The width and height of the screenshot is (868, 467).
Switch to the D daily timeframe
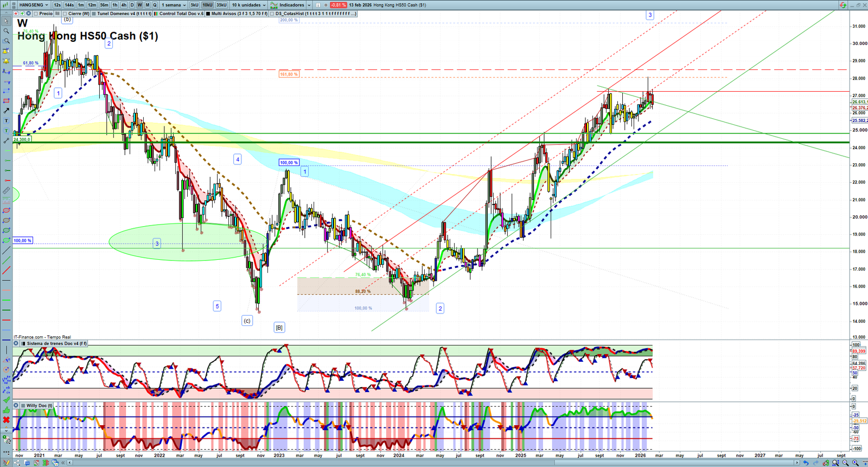pyautogui.click(x=132, y=5)
